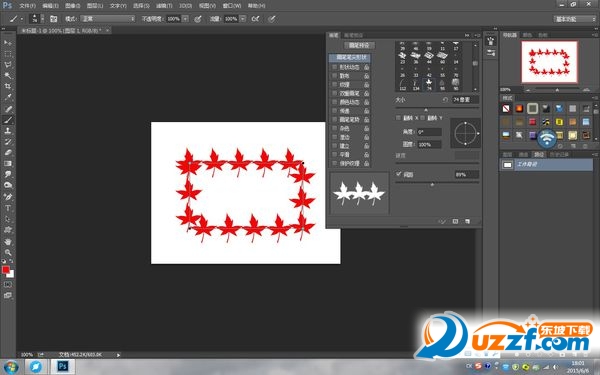Uncheck the Spacing (间距) checkbox

(398, 174)
